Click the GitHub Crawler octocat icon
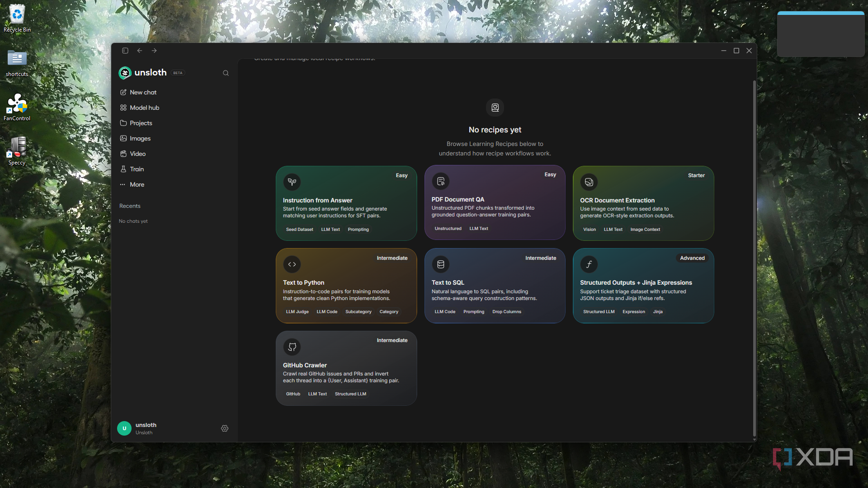 [292, 347]
